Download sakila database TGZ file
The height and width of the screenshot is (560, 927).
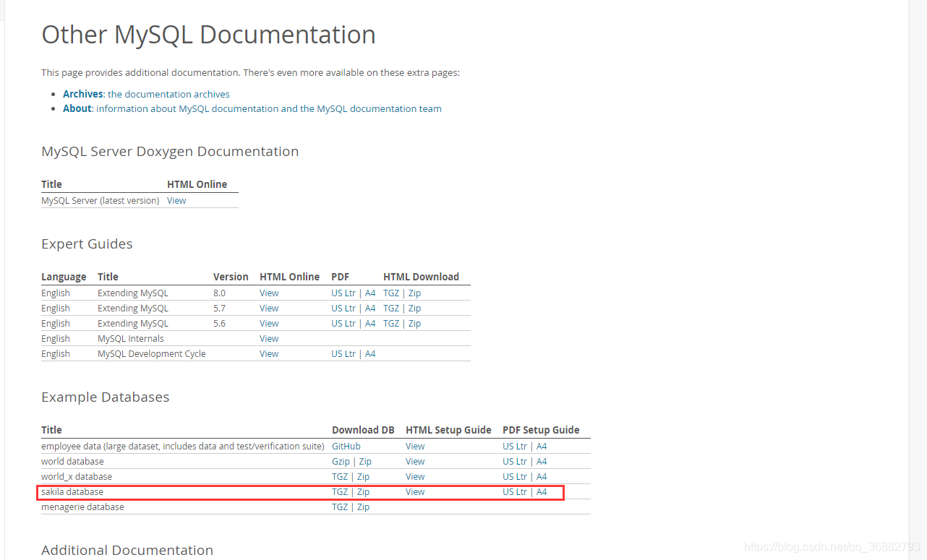340,492
